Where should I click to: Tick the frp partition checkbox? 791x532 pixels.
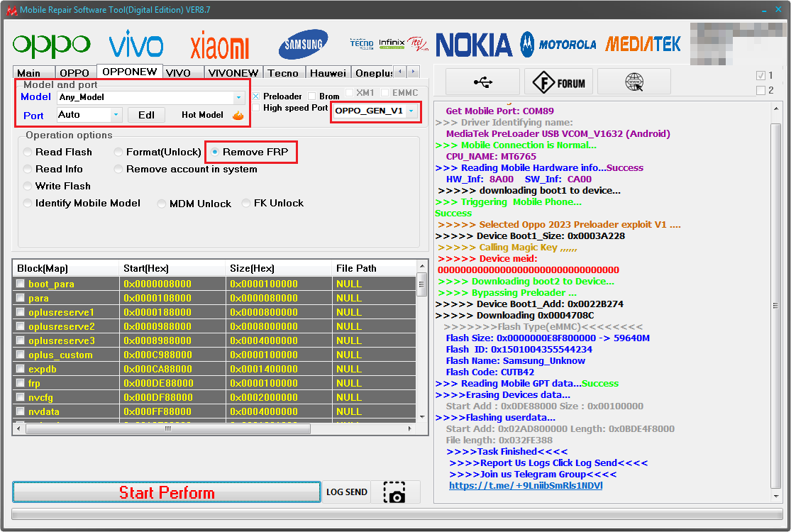(20, 383)
